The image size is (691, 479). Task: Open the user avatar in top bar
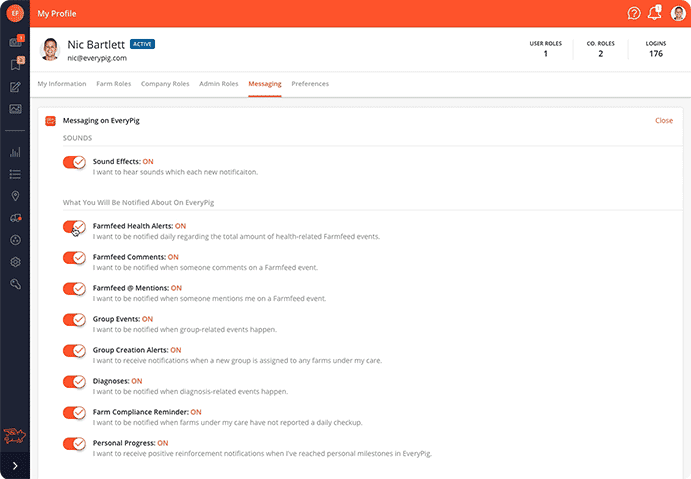pyautogui.click(x=678, y=13)
